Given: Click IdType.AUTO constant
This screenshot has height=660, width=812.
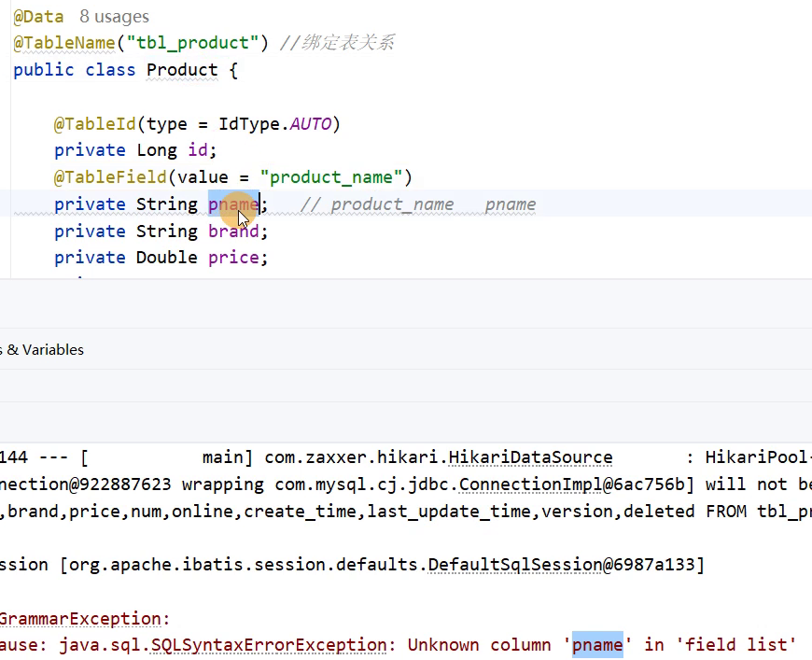Looking at the screenshot, I should pyautogui.click(x=274, y=124).
